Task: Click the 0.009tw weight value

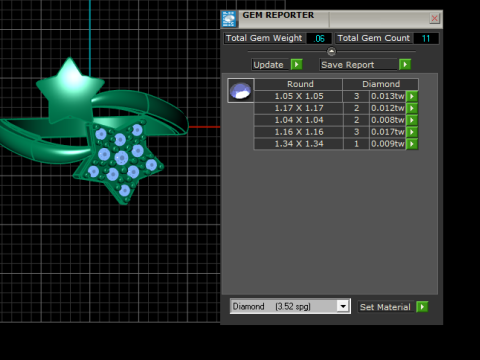Action: tap(388, 144)
